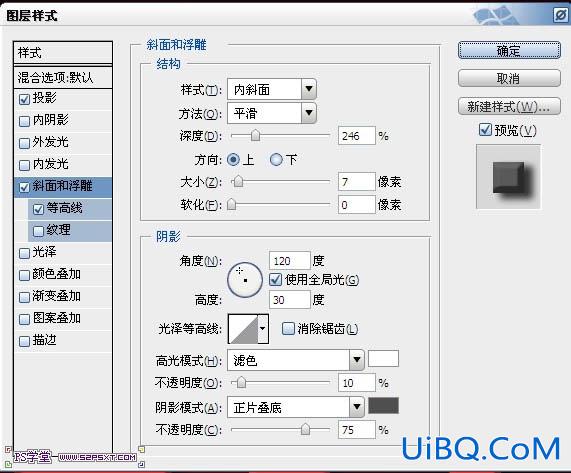Select direction 下 radio button
The height and width of the screenshot is (473, 571).
[276, 159]
